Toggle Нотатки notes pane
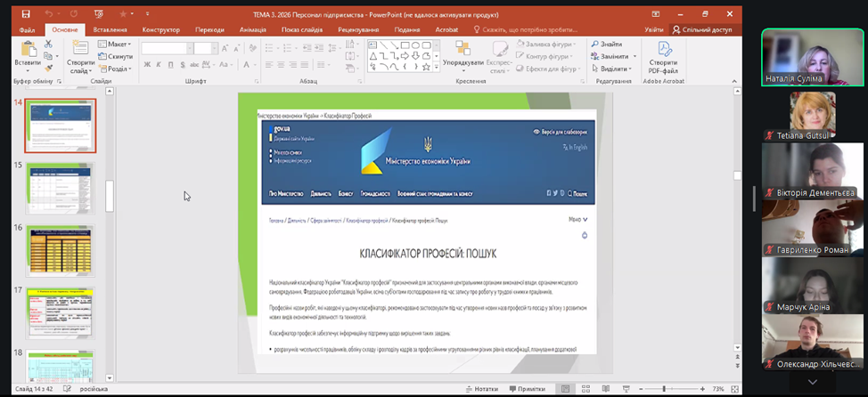Screen dimensions: 868x397 482,389
